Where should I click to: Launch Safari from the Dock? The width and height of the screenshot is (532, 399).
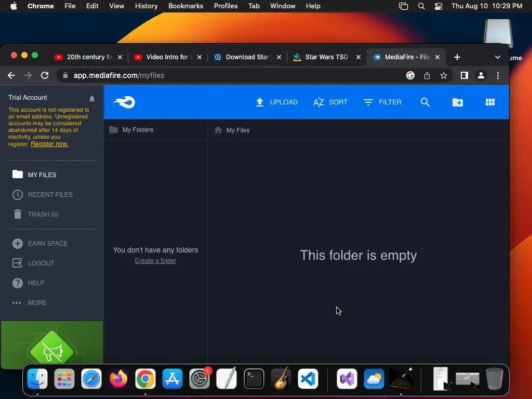91,379
